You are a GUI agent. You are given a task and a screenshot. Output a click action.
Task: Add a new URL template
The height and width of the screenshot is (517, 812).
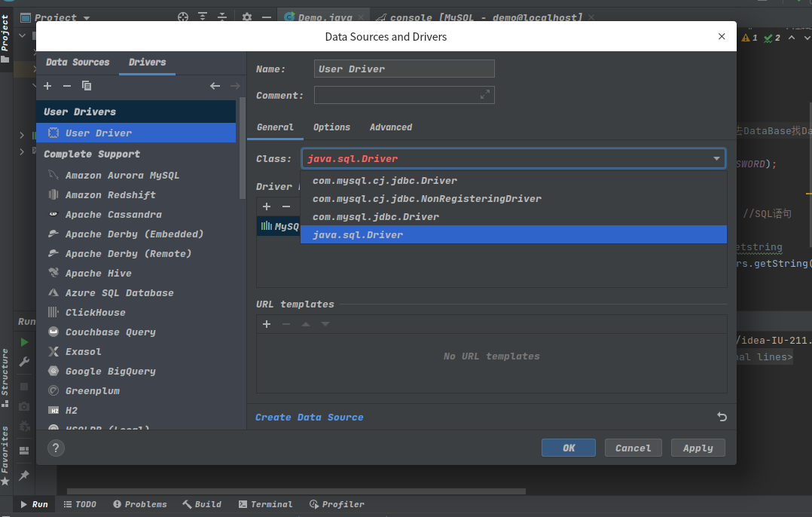point(267,324)
